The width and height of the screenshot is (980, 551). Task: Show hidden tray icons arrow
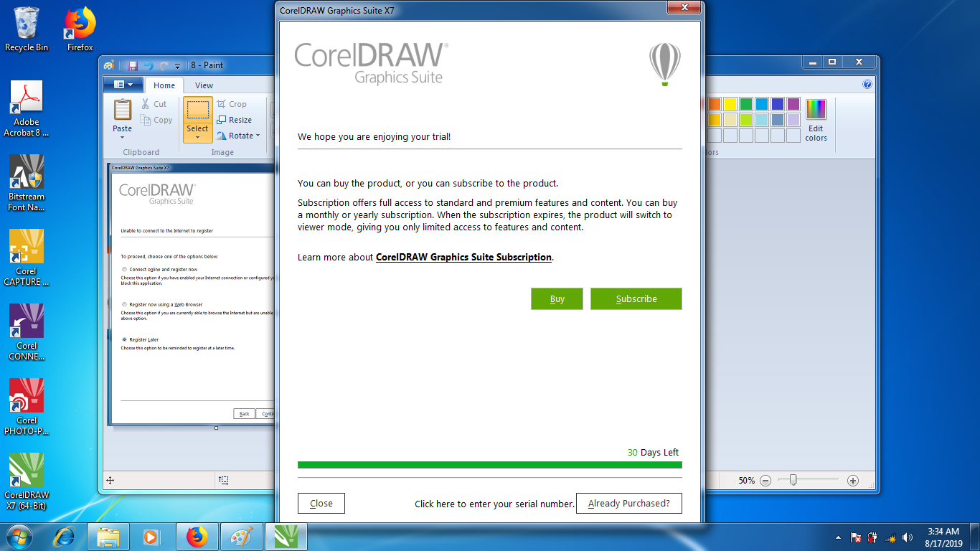[x=838, y=537]
